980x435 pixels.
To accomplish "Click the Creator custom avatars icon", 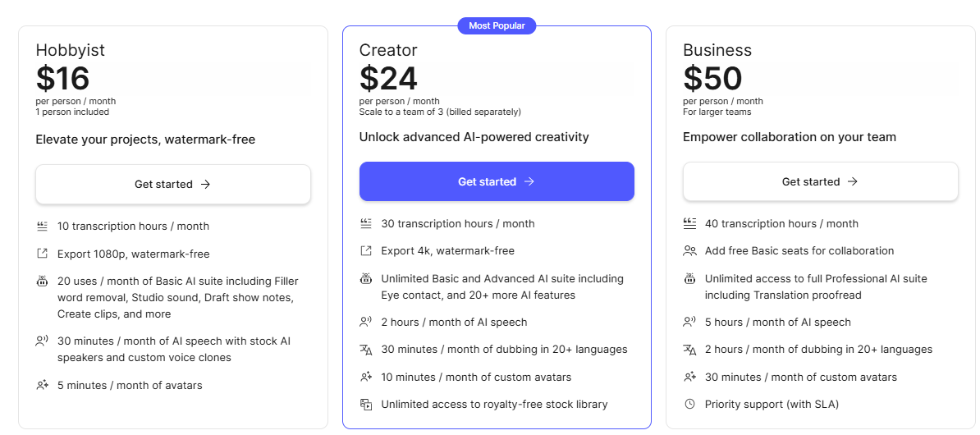I will point(366,378).
